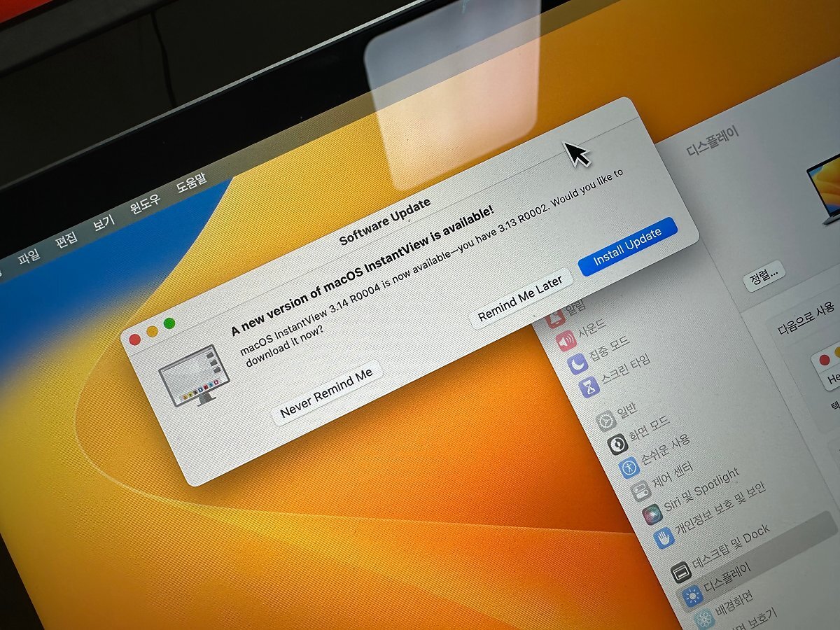Image resolution: width=840 pixels, height=630 pixels.
Task: Click the monitor icon in Software Update dialog
Action: coord(195,376)
